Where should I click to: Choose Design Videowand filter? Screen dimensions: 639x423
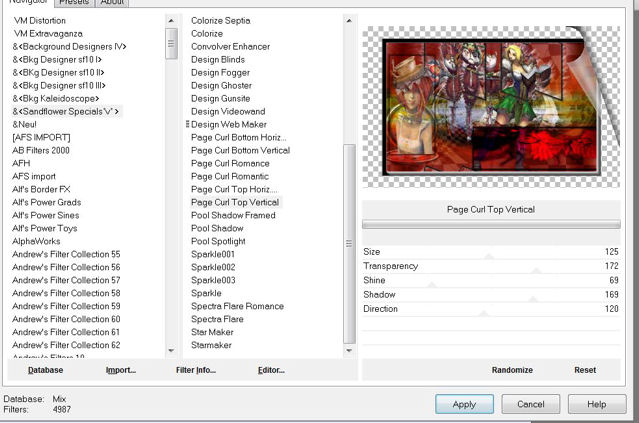point(228,112)
